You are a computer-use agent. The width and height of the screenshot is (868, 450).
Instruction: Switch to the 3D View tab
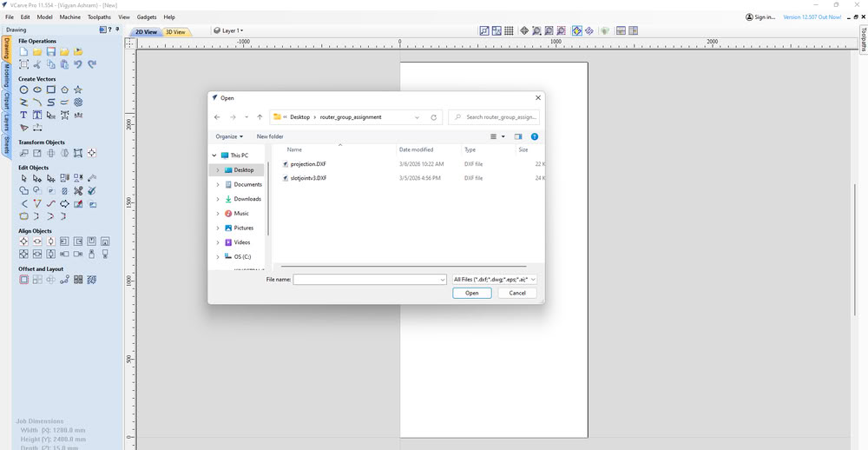pyautogui.click(x=175, y=32)
